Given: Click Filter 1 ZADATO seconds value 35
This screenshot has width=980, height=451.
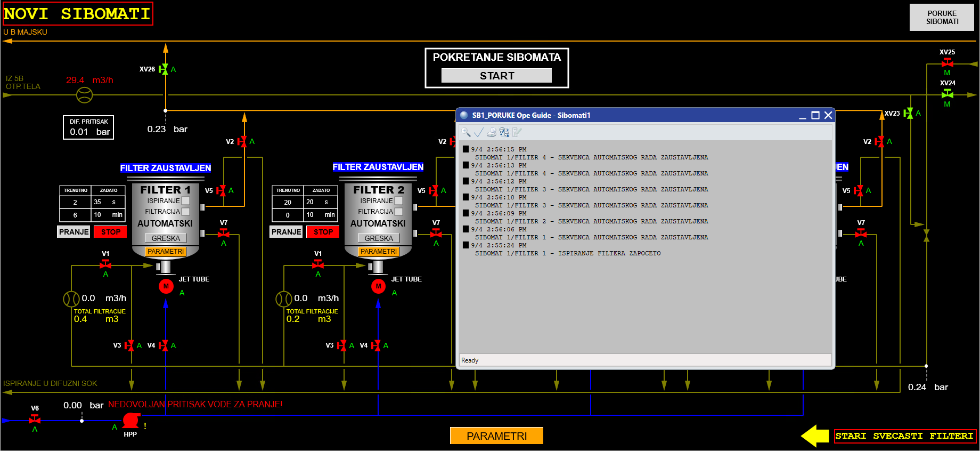Looking at the screenshot, I should (x=97, y=202).
